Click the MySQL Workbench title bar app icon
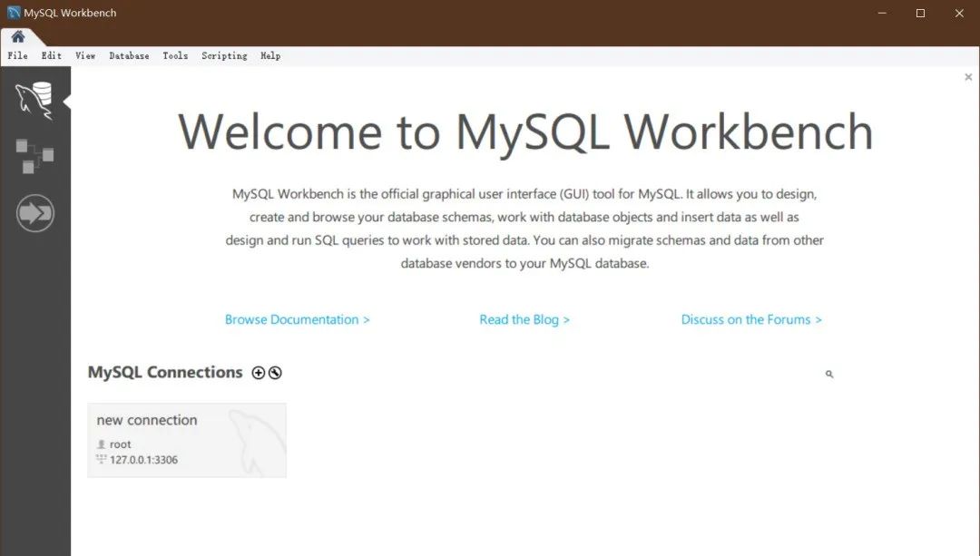The width and height of the screenshot is (980, 556). (14, 13)
